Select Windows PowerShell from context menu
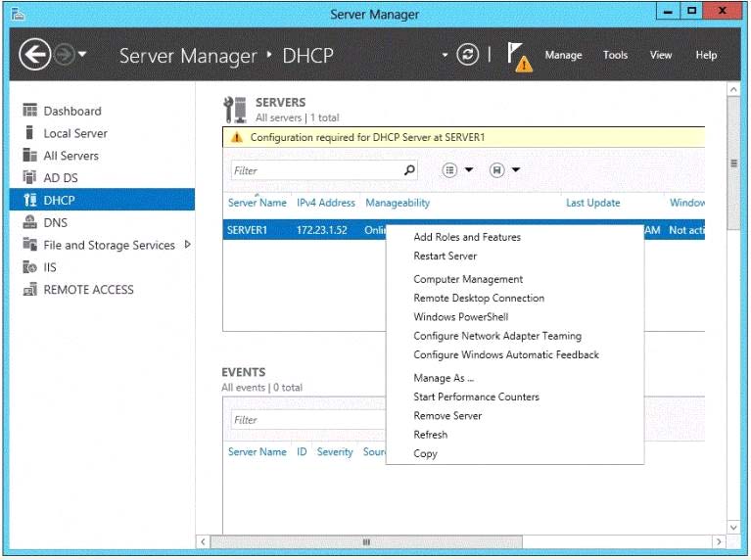This screenshot has height=560, width=751. pos(460,317)
